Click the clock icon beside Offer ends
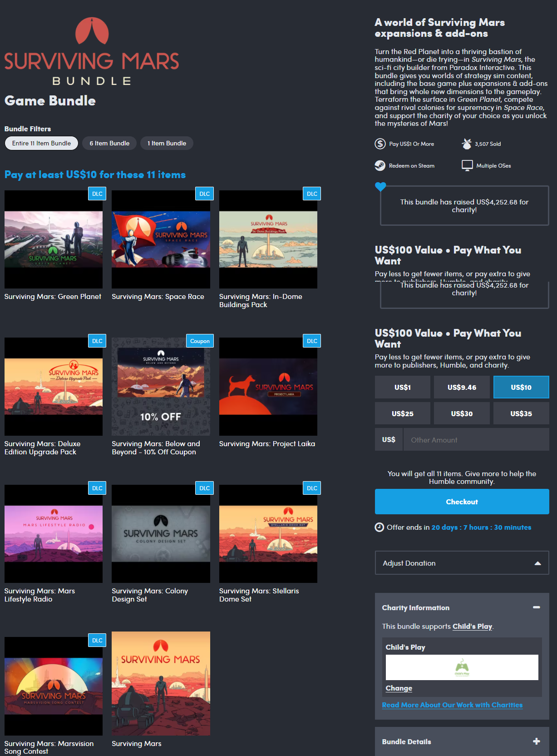 (x=380, y=527)
